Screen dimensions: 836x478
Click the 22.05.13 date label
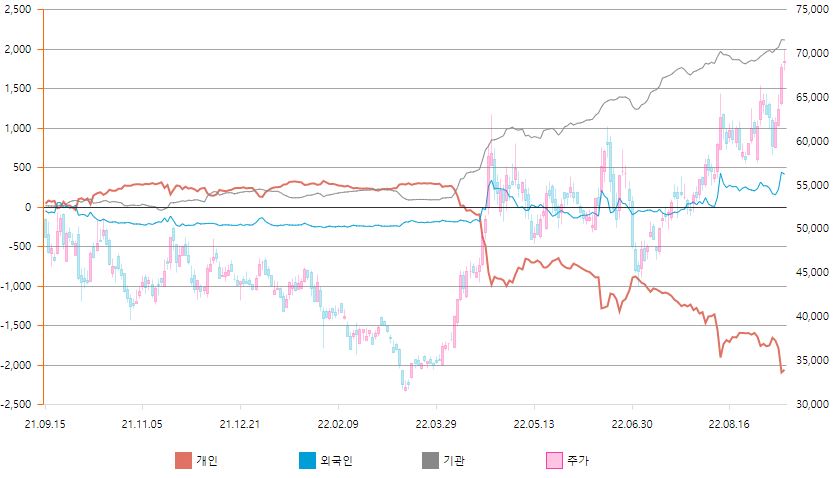click(534, 423)
